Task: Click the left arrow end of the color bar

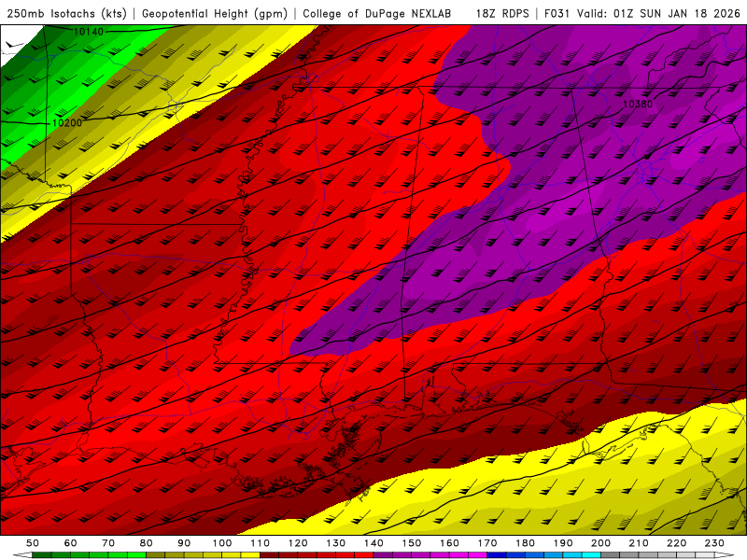Action: 22,555
